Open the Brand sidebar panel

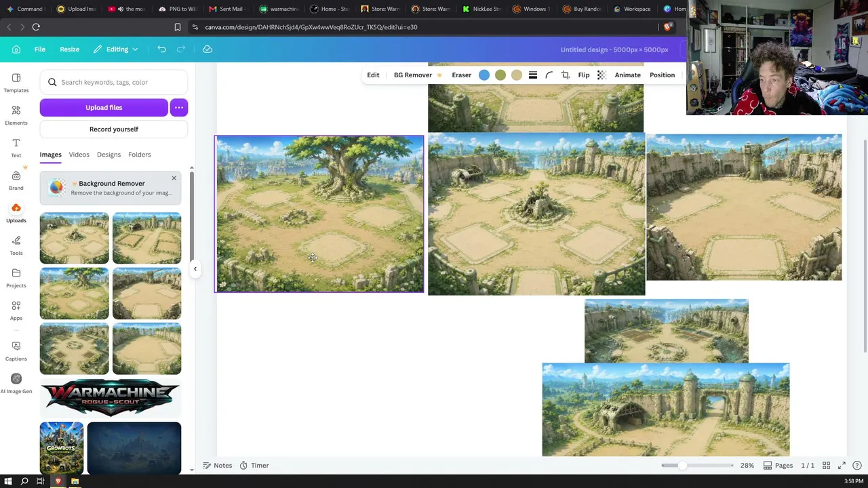pos(16,180)
